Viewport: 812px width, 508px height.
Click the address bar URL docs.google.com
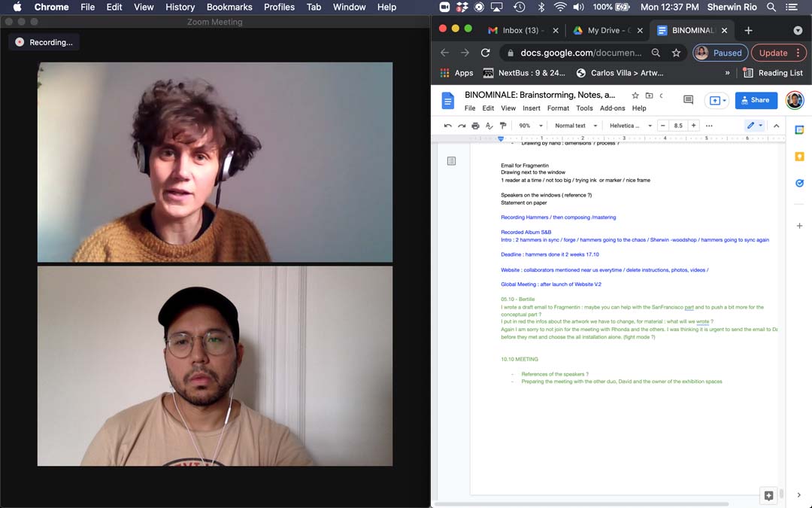click(x=581, y=53)
